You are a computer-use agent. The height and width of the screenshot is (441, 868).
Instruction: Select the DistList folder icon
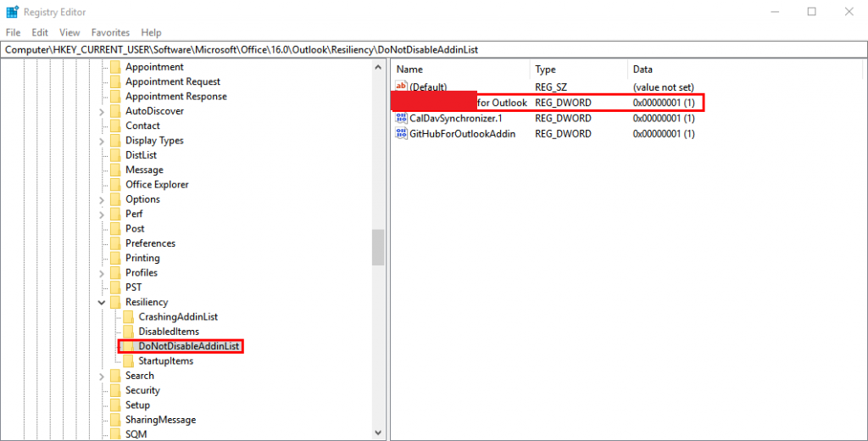115,155
